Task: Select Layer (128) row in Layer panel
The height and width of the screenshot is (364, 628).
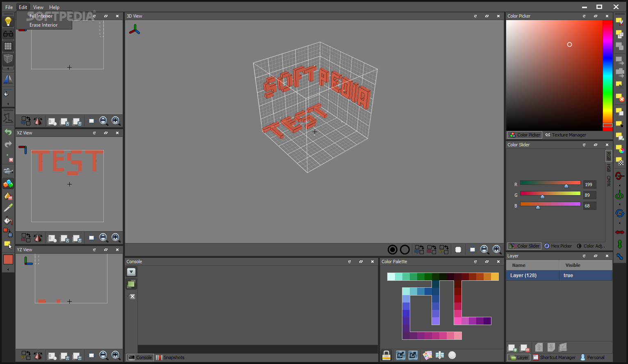Action: pyautogui.click(x=559, y=275)
